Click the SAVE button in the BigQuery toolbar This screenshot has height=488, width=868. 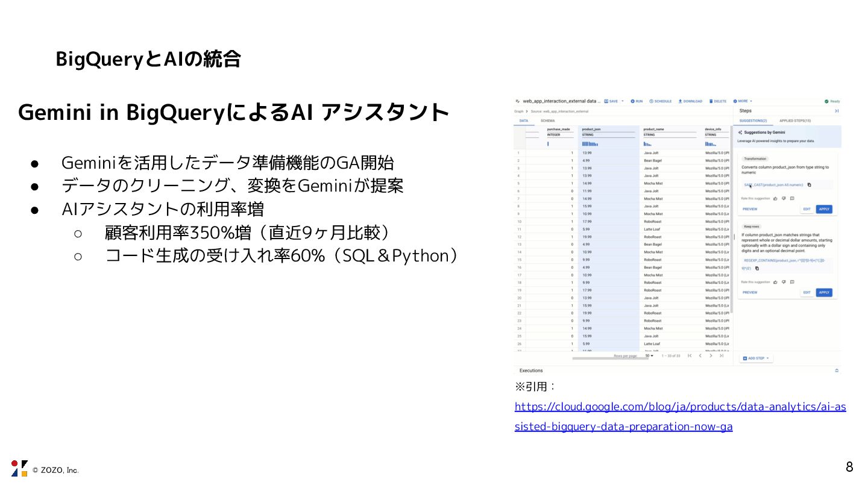click(x=611, y=101)
